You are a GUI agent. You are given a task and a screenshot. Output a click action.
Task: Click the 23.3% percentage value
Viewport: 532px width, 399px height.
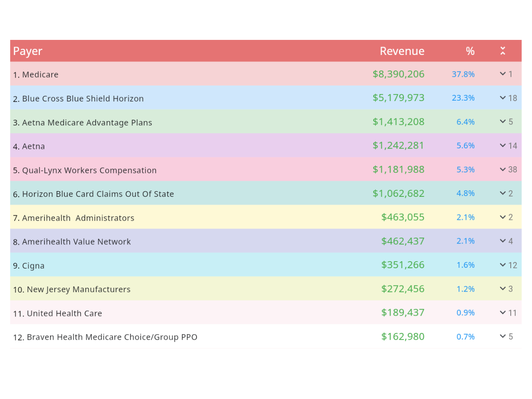[x=463, y=98]
